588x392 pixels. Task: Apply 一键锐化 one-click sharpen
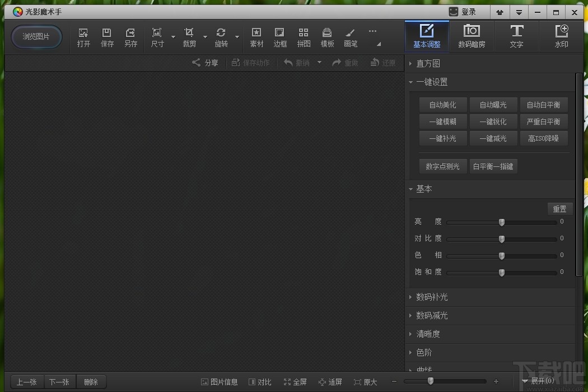pos(493,122)
